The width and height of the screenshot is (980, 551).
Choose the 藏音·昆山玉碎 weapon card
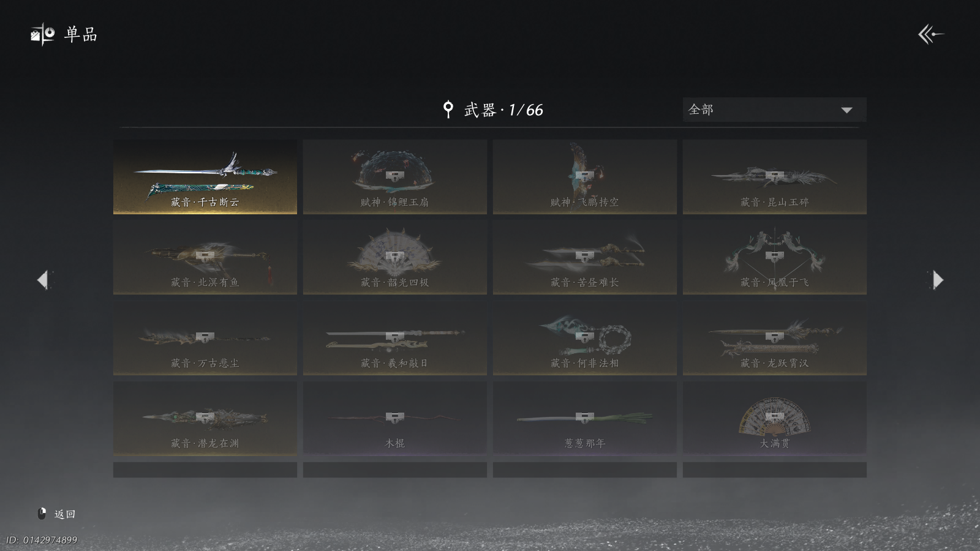pyautogui.click(x=775, y=177)
